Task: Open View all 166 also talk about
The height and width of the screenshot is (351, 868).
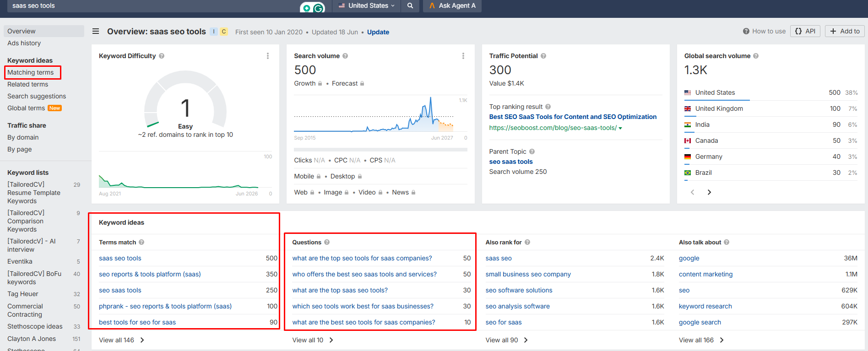Action: pos(701,340)
